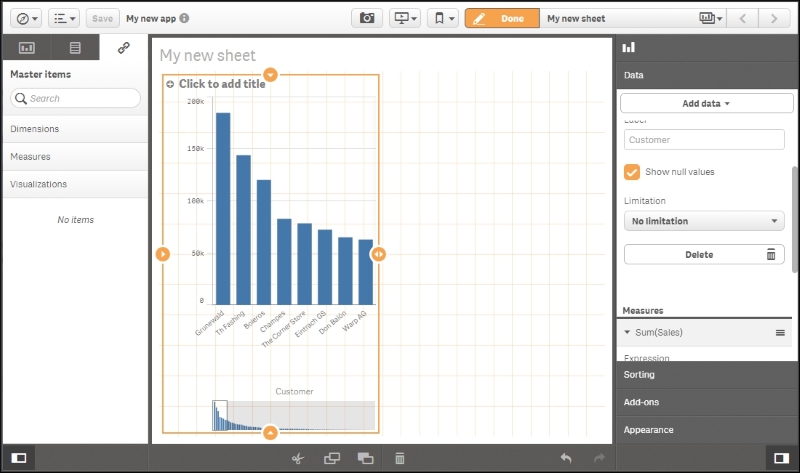Undo the last action
Image resolution: width=800 pixels, height=473 pixels.
coord(566,458)
